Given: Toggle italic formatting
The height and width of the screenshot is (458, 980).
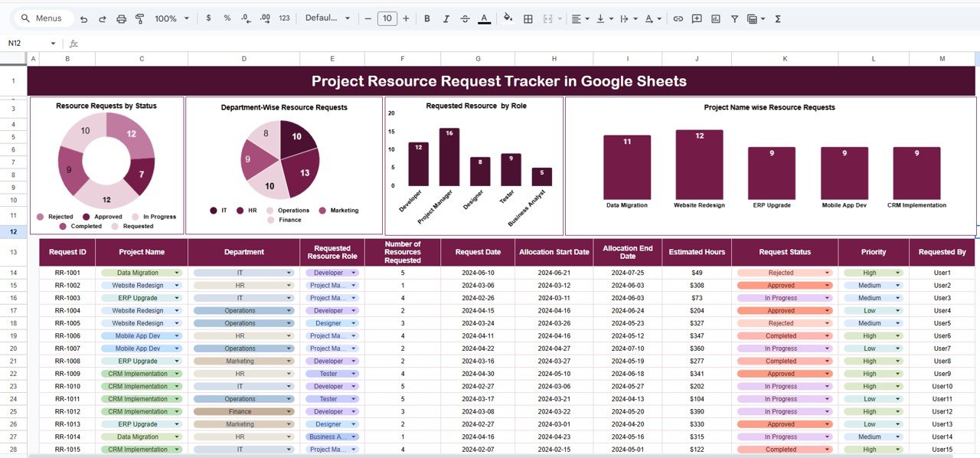Looking at the screenshot, I should (x=446, y=18).
